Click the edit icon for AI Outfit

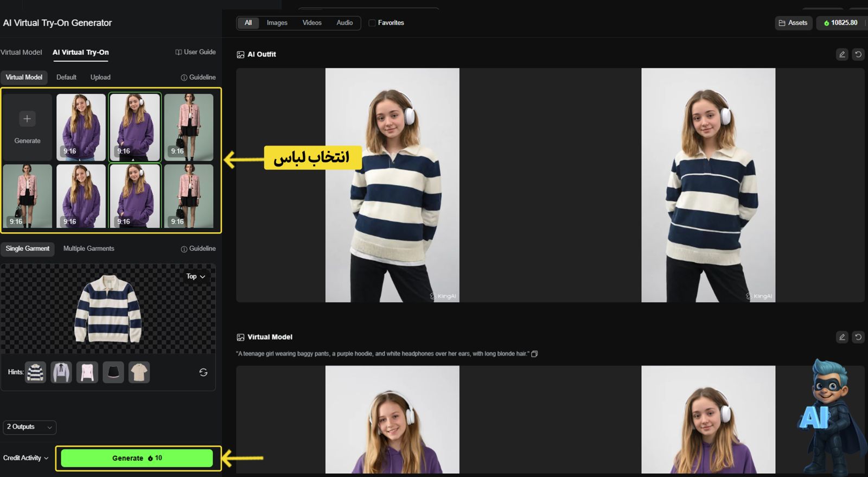tap(842, 54)
